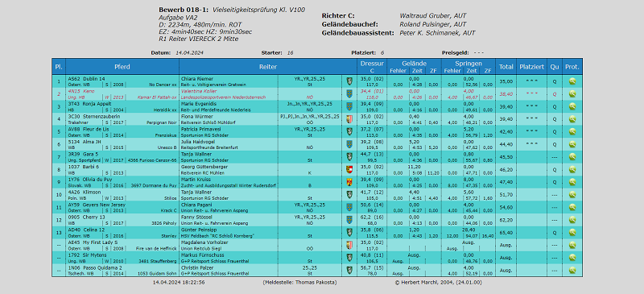This screenshot has width=644, height=294.
Task: Open protocol icon for Dublin 14 row
Action: (x=572, y=81)
